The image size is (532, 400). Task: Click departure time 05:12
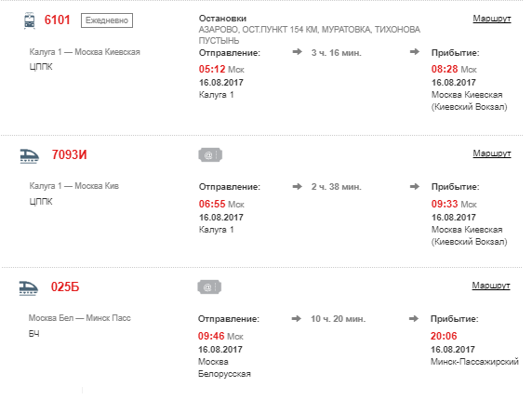point(212,69)
